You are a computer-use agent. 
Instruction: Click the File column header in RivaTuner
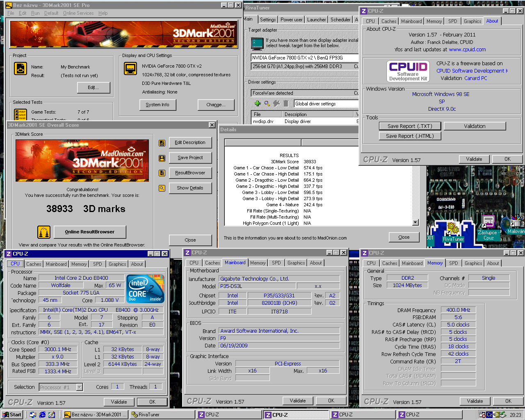267,114
